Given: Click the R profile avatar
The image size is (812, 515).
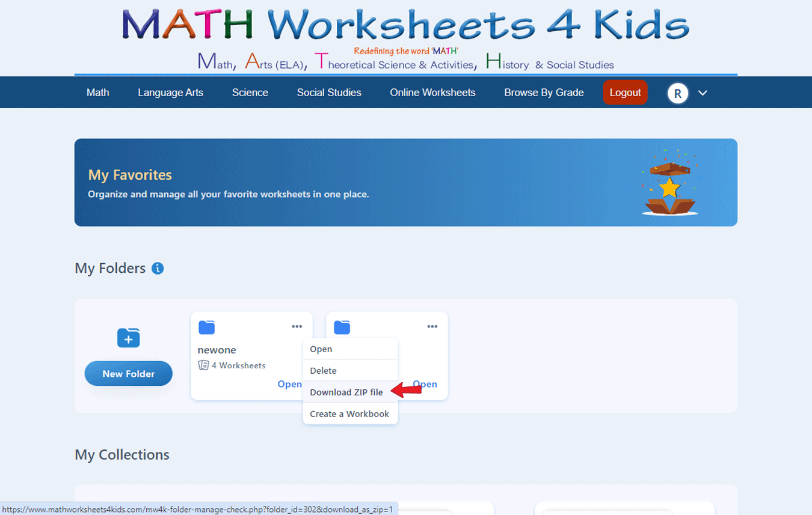Looking at the screenshot, I should pos(678,93).
